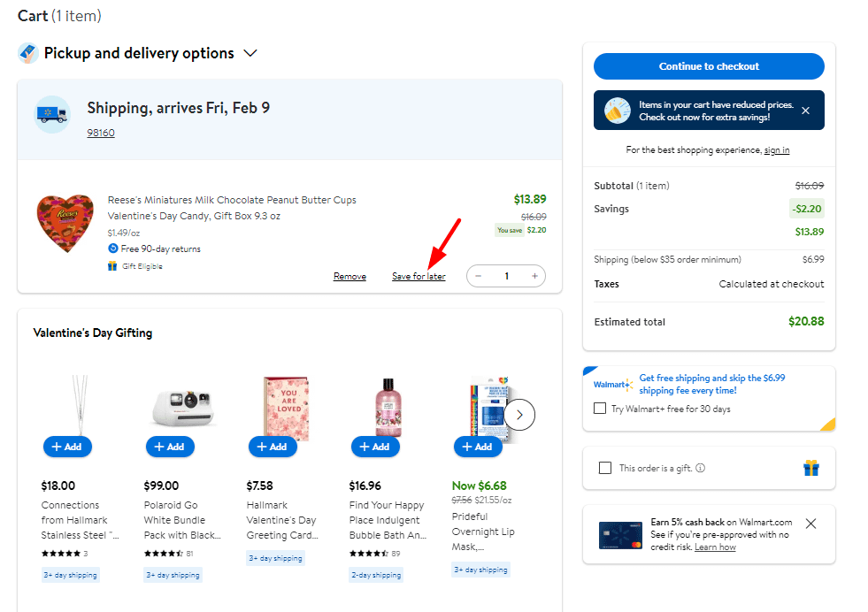
Task: Click the next arrow in Valentine's gifting carousel
Action: pos(519,414)
